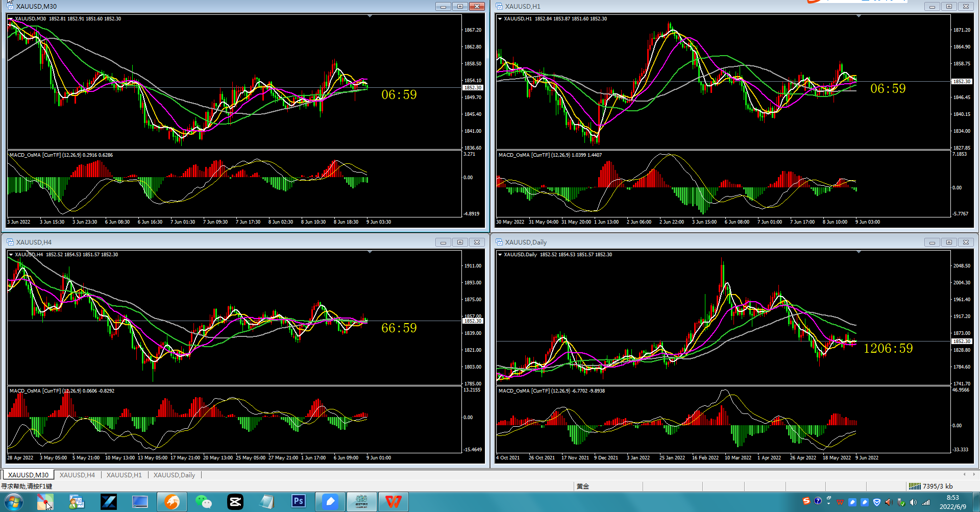980x512 pixels.
Task: Click the 黃金 status bar field
Action: pos(583,486)
